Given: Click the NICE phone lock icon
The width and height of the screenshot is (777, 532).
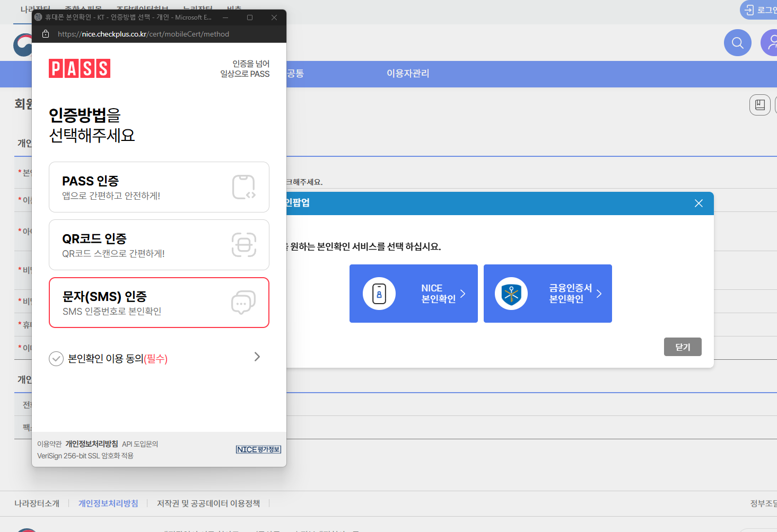Looking at the screenshot, I should pyautogui.click(x=379, y=294).
